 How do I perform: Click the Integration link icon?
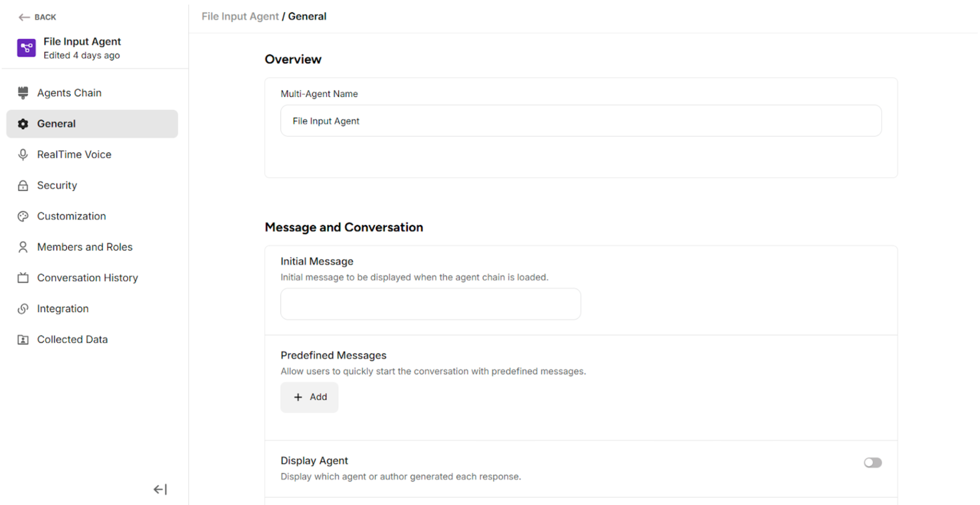[x=23, y=308]
